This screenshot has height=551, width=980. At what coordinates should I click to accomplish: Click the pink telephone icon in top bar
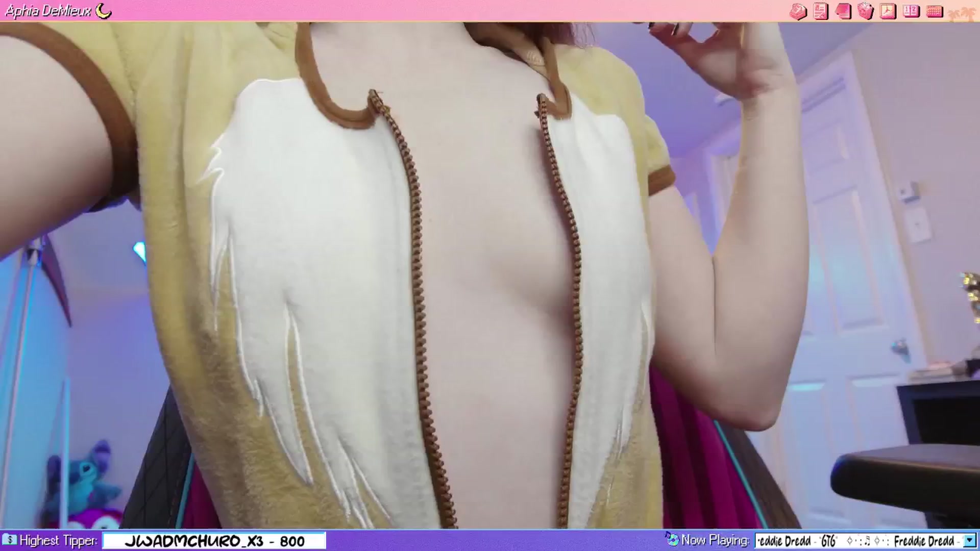click(798, 11)
